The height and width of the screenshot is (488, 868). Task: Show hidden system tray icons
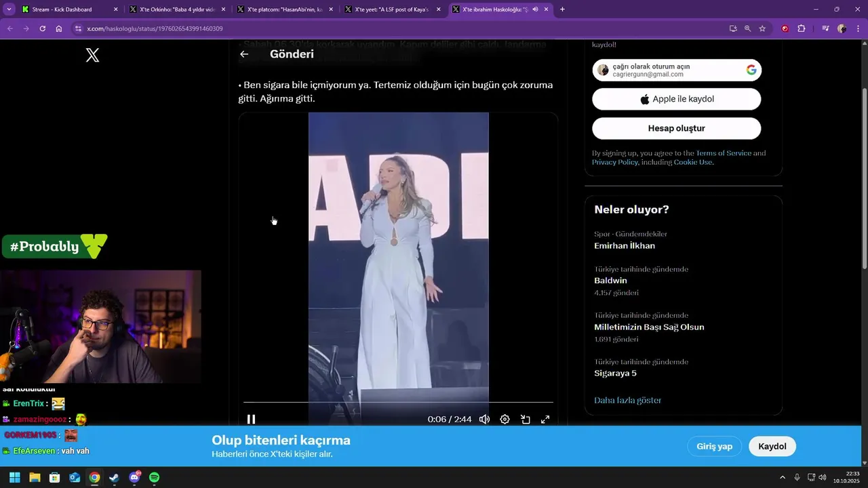783,477
